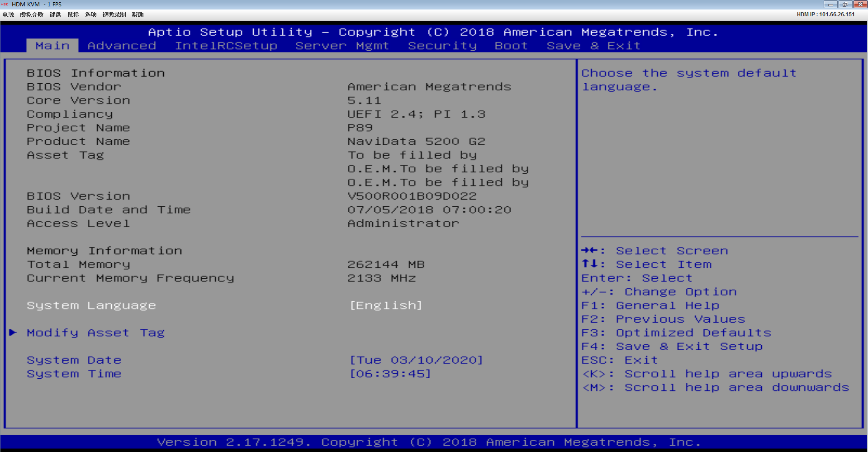Open the Advanced tab
The width and height of the screenshot is (868, 452).
pos(122,46)
